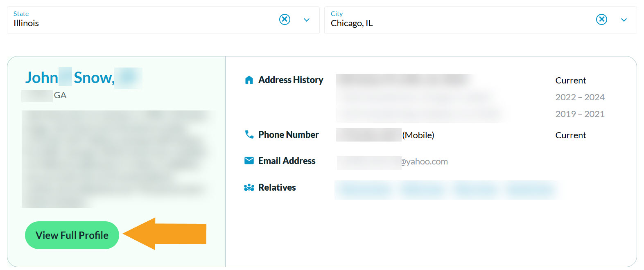The height and width of the screenshot is (270, 644).
Task: Click the View Full Profile button
Action: pyautogui.click(x=72, y=235)
